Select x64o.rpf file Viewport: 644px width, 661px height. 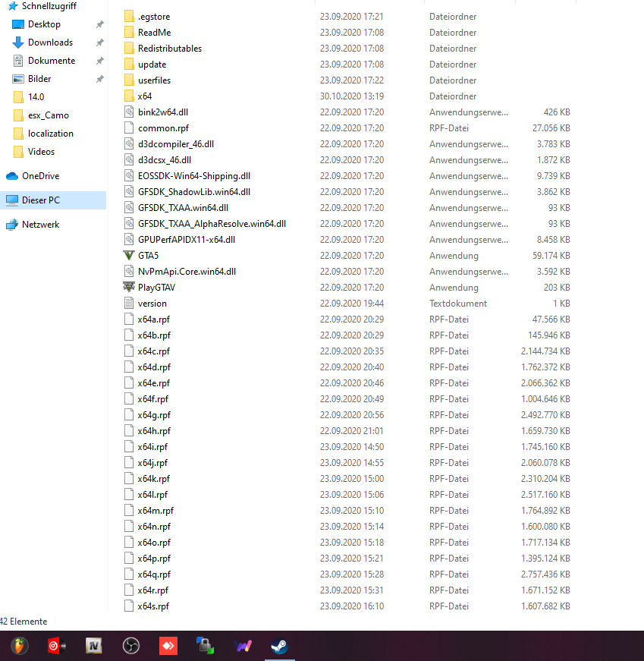tap(154, 543)
